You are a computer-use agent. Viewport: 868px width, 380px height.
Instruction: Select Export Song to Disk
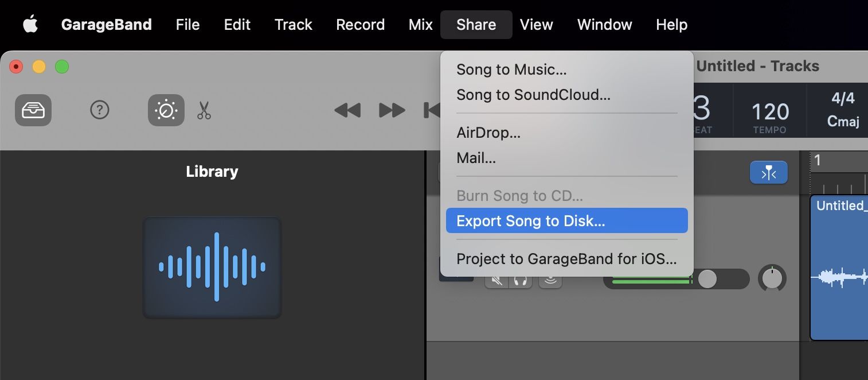click(566, 221)
